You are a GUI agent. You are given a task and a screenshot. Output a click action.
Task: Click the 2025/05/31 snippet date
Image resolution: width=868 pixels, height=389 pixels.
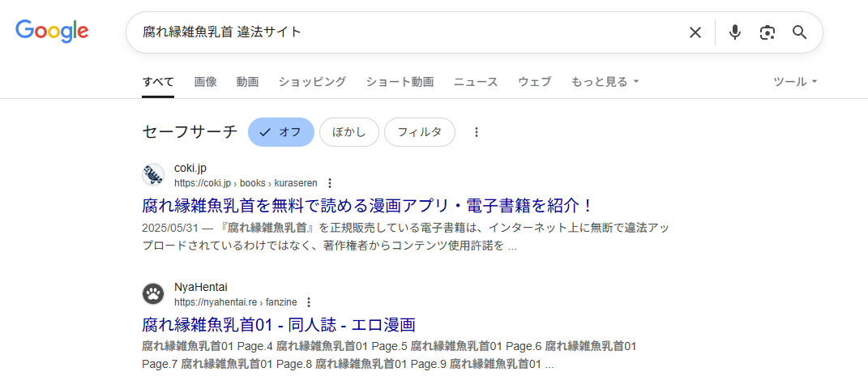click(169, 228)
